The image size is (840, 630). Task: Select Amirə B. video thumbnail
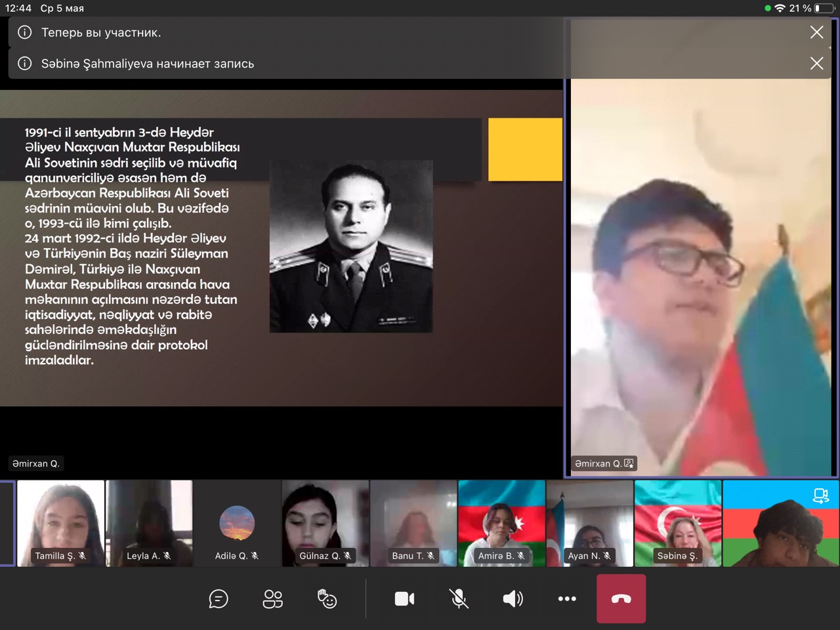click(x=501, y=523)
